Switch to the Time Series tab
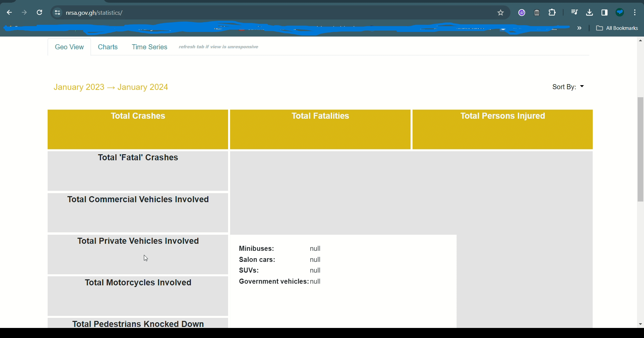The height and width of the screenshot is (338, 644). pyautogui.click(x=149, y=47)
